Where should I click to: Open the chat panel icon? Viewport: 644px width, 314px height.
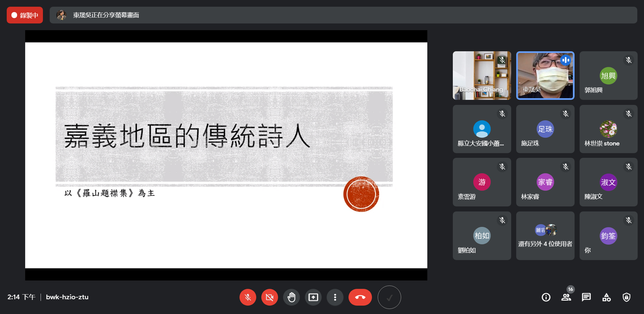[x=586, y=297]
